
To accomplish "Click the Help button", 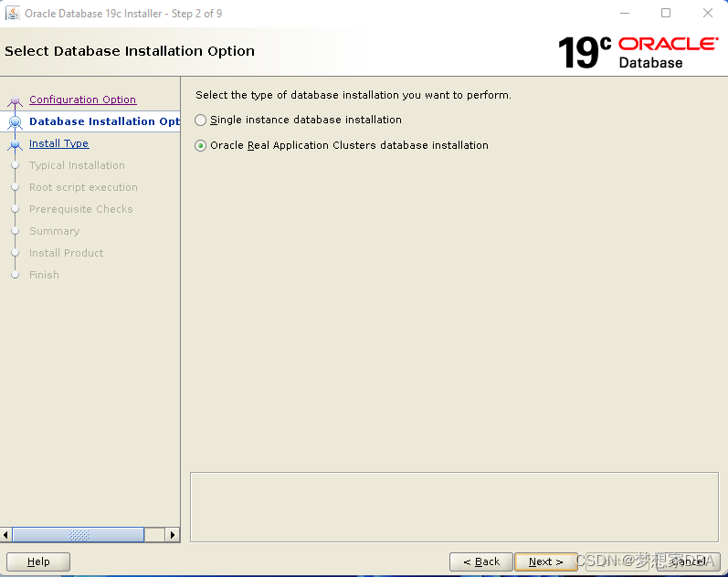I will pyautogui.click(x=38, y=561).
